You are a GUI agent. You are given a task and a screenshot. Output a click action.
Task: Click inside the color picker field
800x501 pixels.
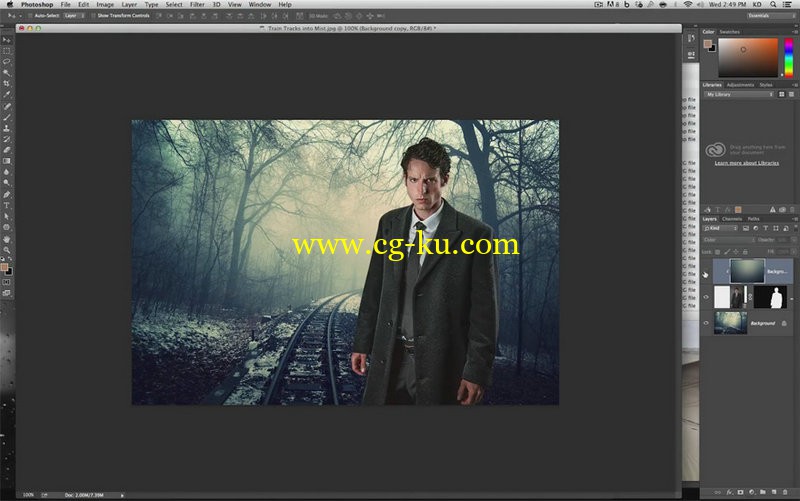pyautogui.click(x=748, y=57)
